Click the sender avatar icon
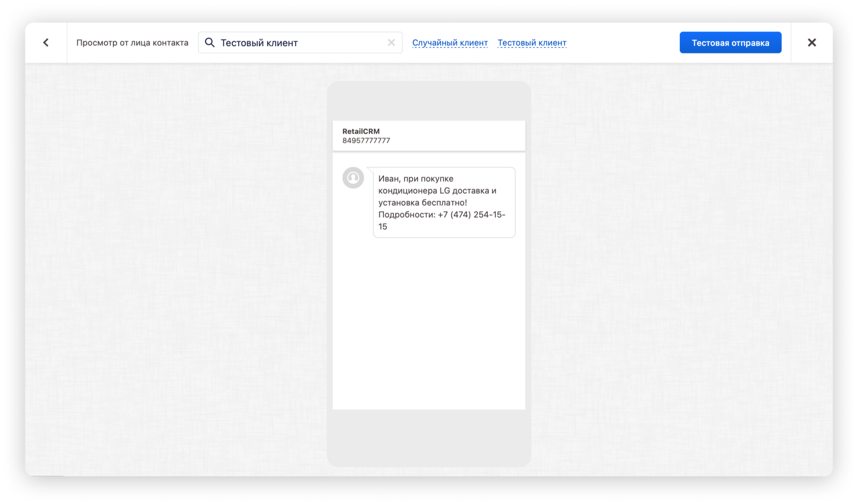The width and height of the screenshot is (858, 504). [353, 178]
